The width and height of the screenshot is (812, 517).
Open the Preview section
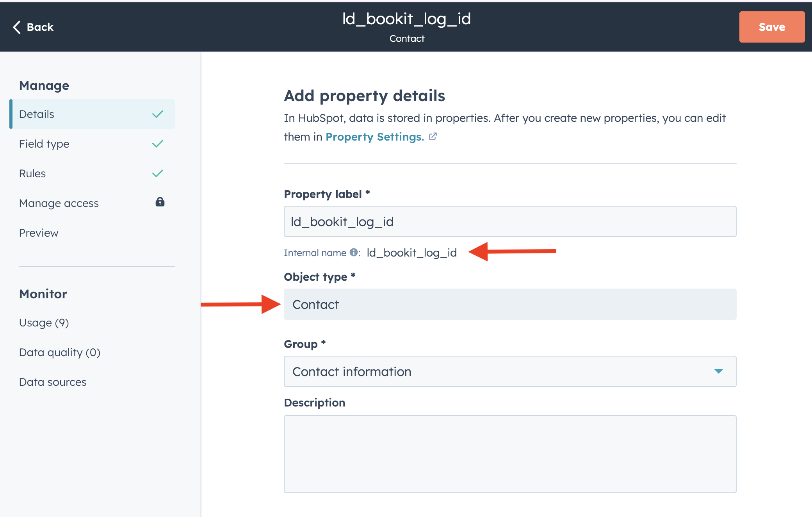pos(38,232)
